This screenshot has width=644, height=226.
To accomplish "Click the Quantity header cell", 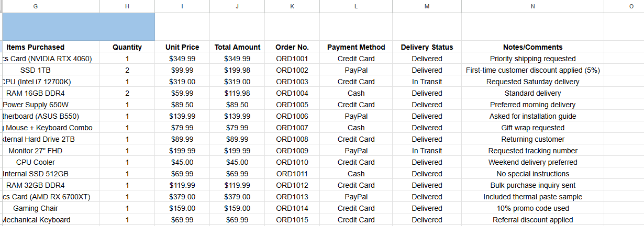I will [x=127, y=47].
